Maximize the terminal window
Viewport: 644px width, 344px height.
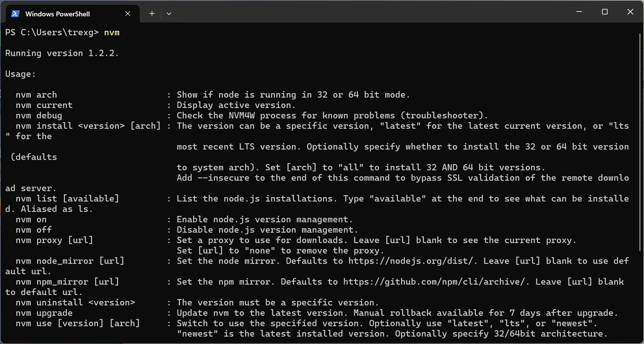point(605,12)
